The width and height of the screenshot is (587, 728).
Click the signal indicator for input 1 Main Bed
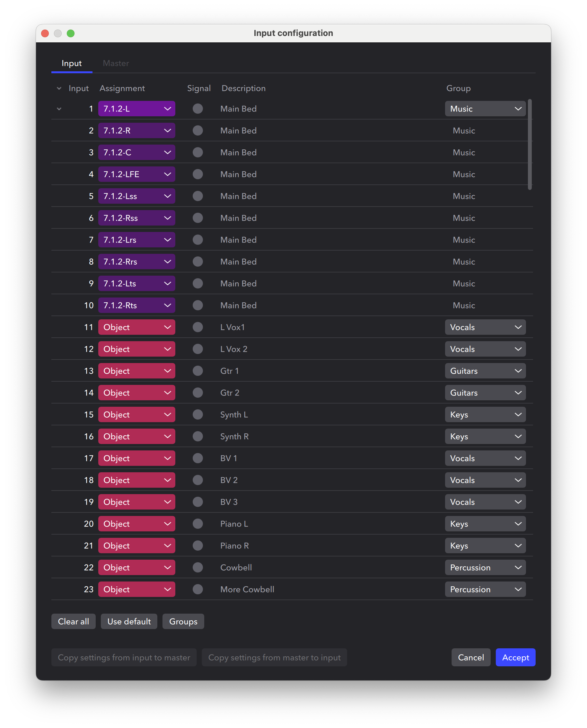point(198,109)
